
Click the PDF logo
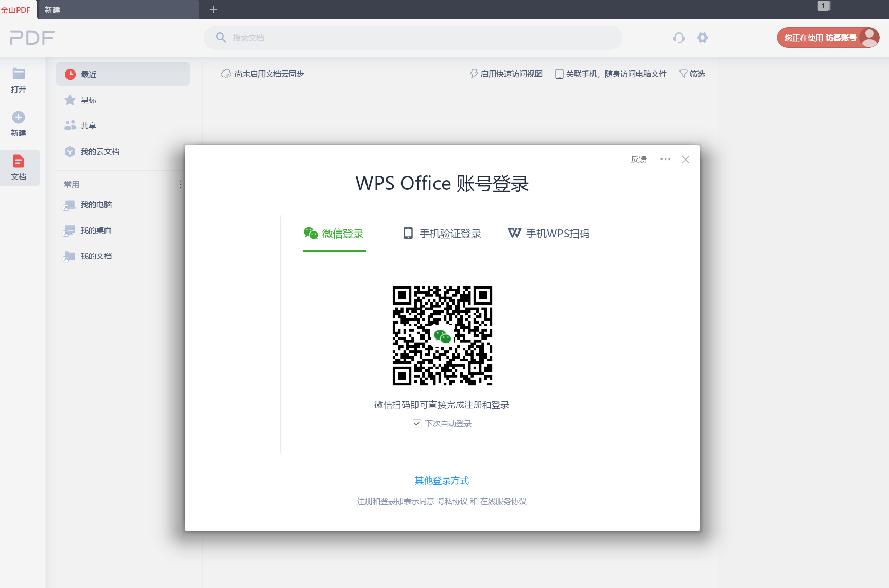tap(32, 38)
